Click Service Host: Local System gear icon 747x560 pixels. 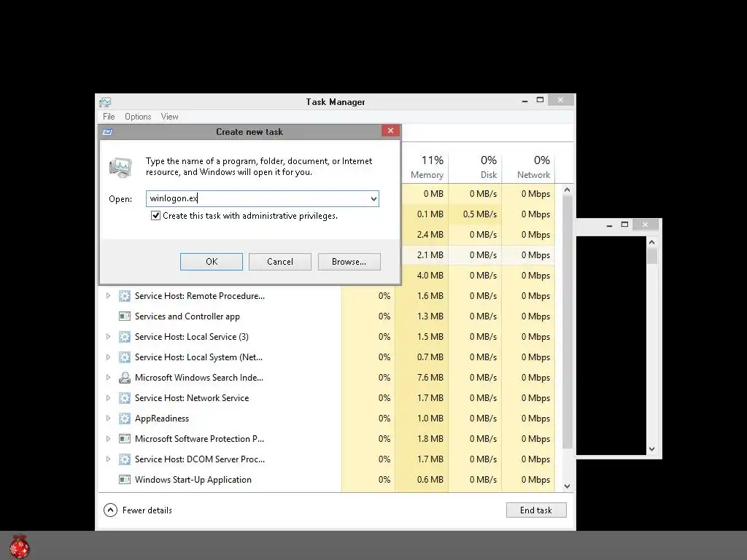pos(124,357)
